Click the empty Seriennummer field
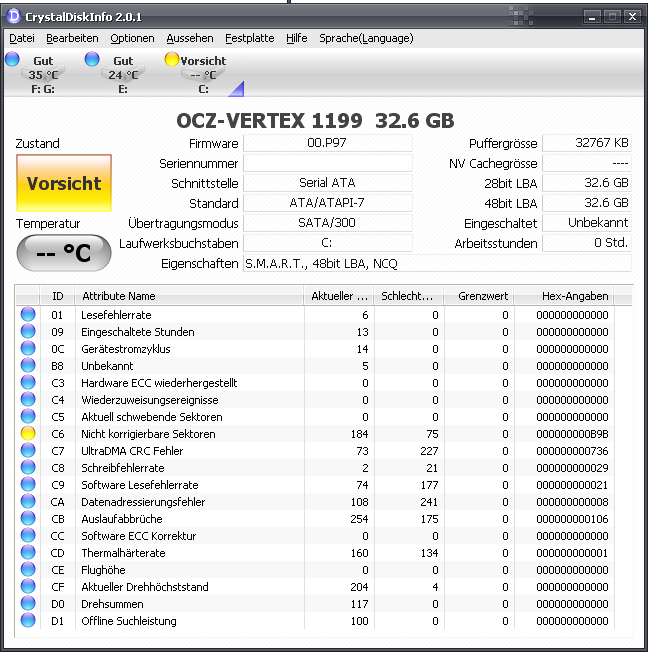This screenshot has height=652, width=648. click(x=328, y=163)
